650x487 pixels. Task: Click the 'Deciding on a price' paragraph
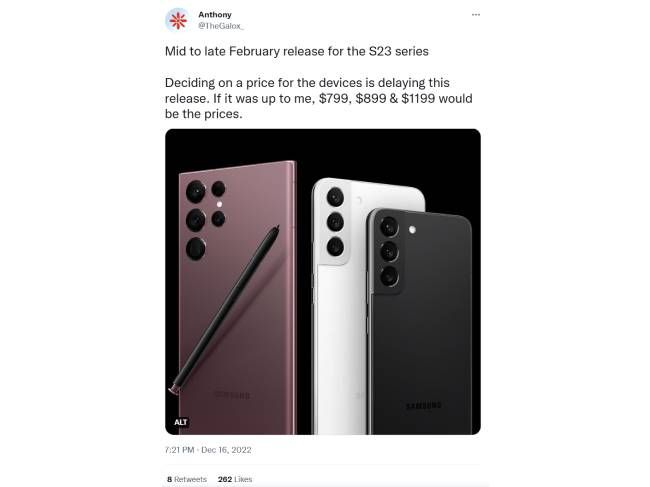point(319,98)
